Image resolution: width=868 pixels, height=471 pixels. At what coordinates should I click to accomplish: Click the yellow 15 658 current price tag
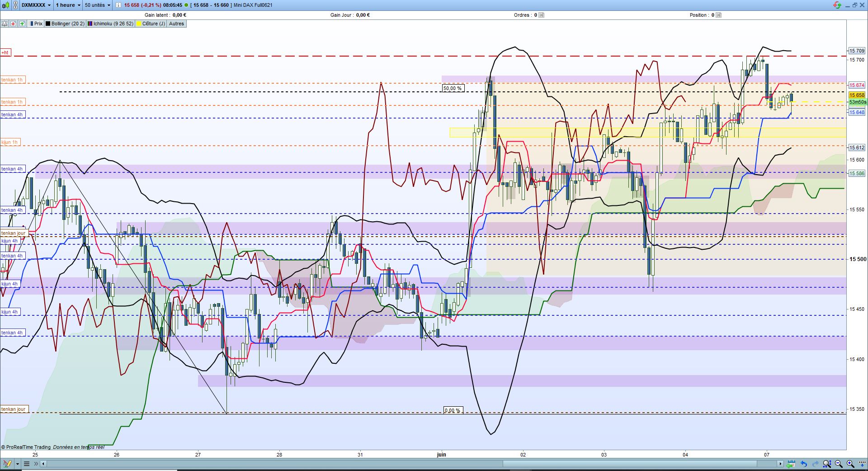857,95
